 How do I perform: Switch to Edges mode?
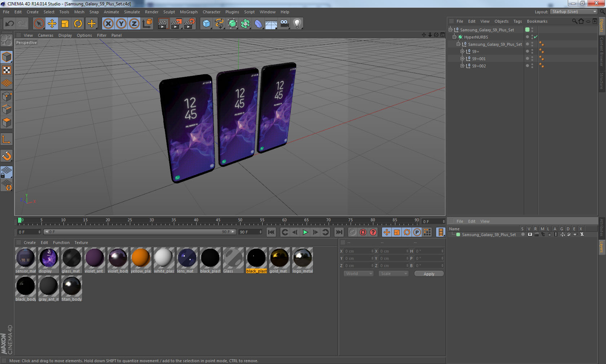tap(6, 110)
